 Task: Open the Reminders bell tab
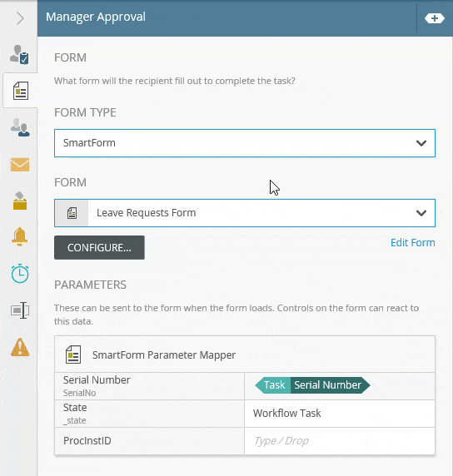click(x=20, y=236)
